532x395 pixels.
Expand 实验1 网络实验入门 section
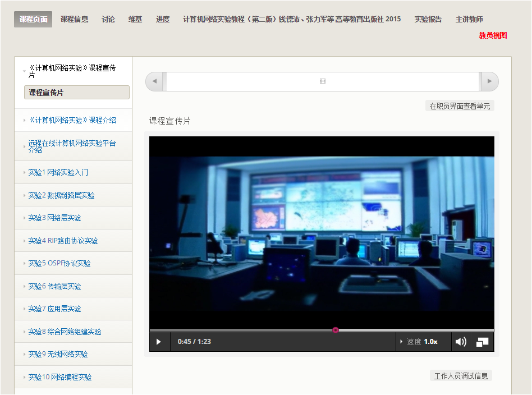(x=58, y=172)
